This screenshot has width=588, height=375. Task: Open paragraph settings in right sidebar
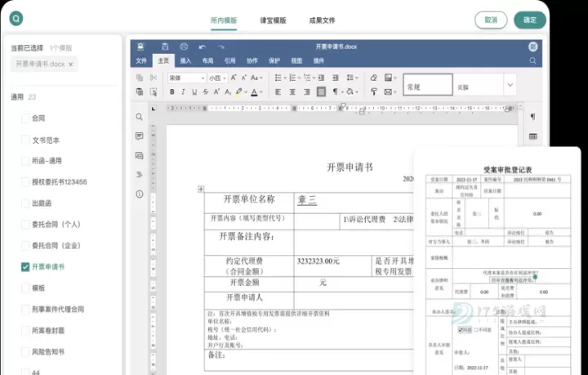point(532,117)
